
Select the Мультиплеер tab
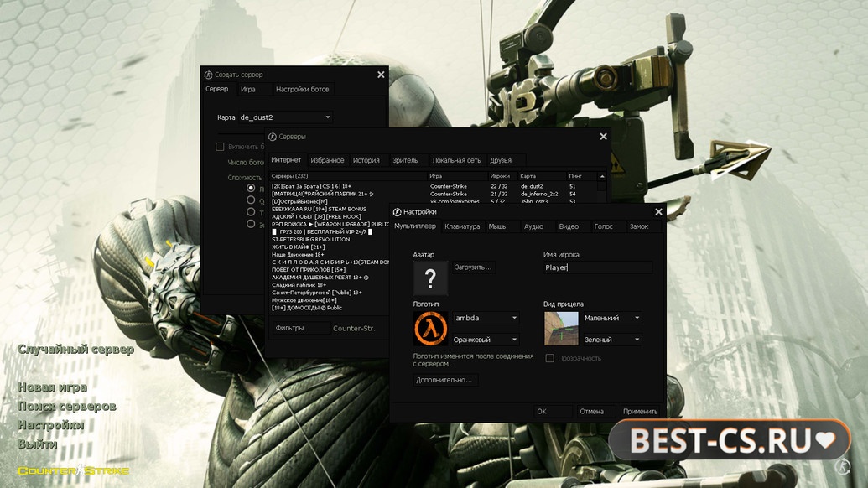pos(415,226)
